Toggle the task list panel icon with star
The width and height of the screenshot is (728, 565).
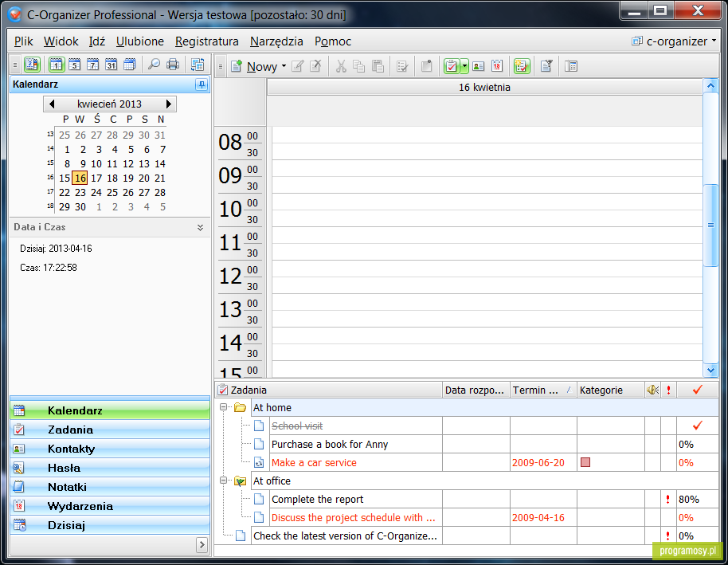coord(522,66)
